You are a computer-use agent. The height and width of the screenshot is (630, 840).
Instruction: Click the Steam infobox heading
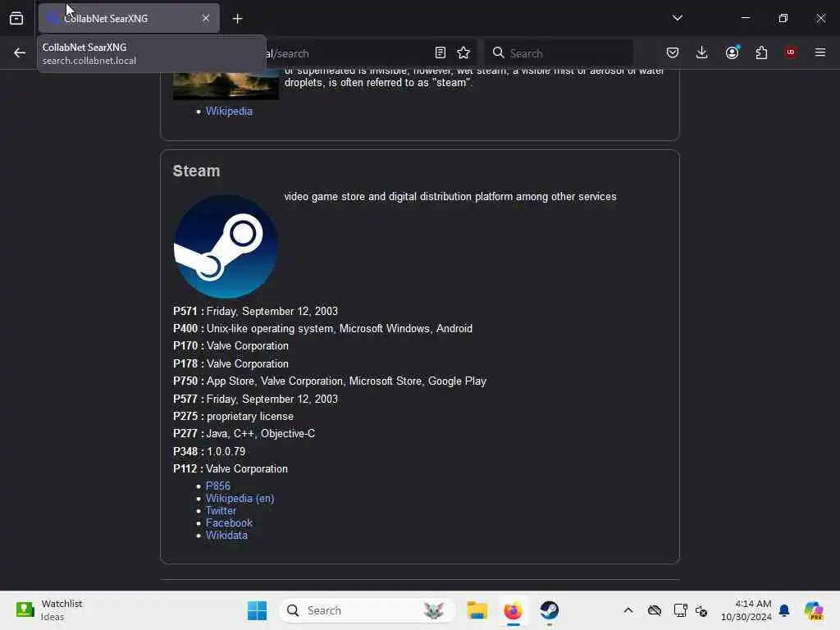[x=196, y=171]
